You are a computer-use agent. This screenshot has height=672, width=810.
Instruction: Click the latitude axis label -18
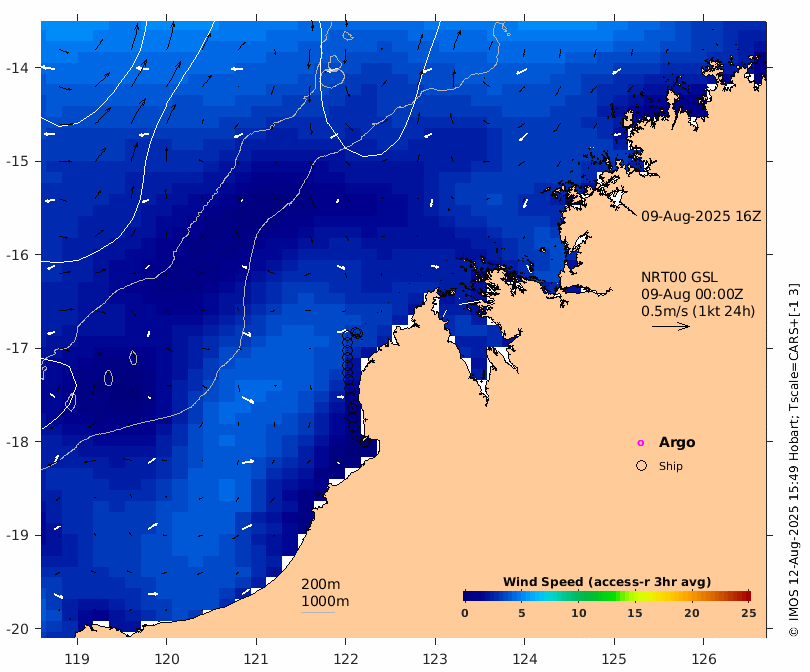[x=18, y=442]
